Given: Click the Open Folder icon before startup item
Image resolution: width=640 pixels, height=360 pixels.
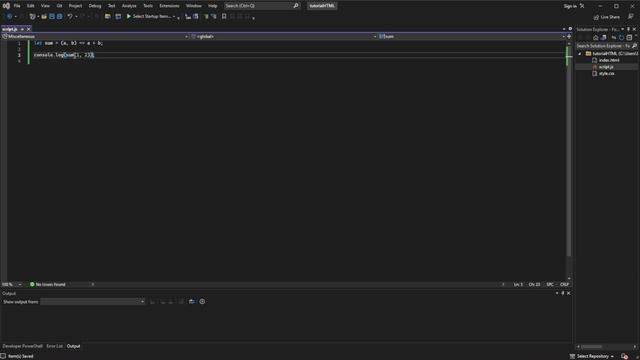Looking at the screenshot, I should 108,16.
